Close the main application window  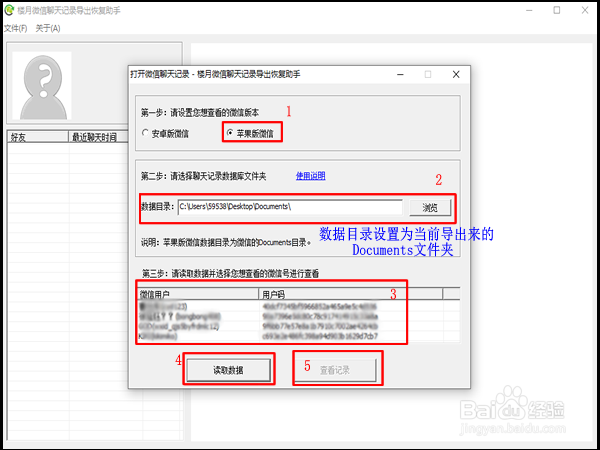pos(585,10)
